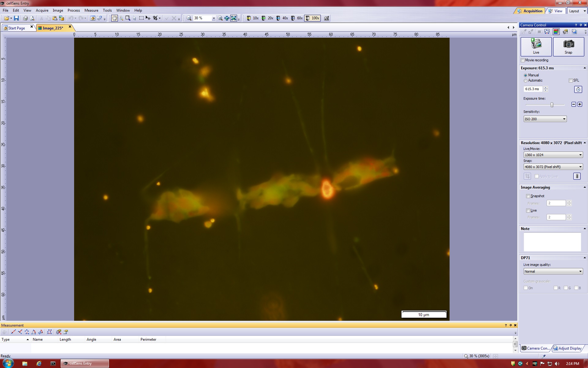Turn on custom grayscale On checkbox

[x=526, y=288]
